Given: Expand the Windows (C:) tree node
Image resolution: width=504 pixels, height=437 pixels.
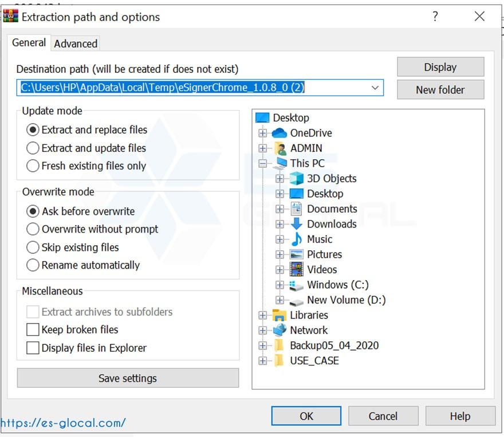Looking at the screenshot, I should pyautogui.click(x=279, y=285).
